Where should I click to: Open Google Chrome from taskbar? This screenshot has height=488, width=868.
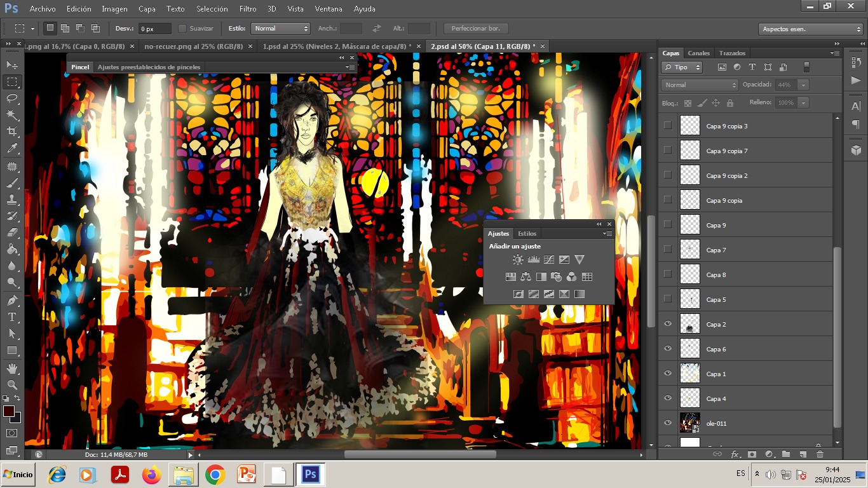coord(215,475)
